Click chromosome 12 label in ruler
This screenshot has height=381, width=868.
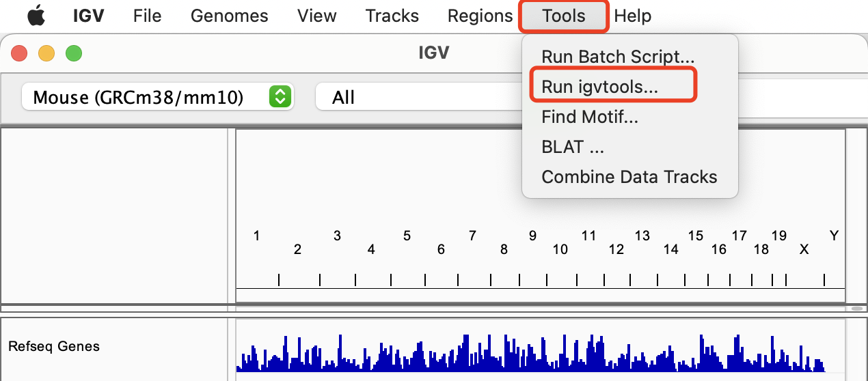[x=616, y=249]
